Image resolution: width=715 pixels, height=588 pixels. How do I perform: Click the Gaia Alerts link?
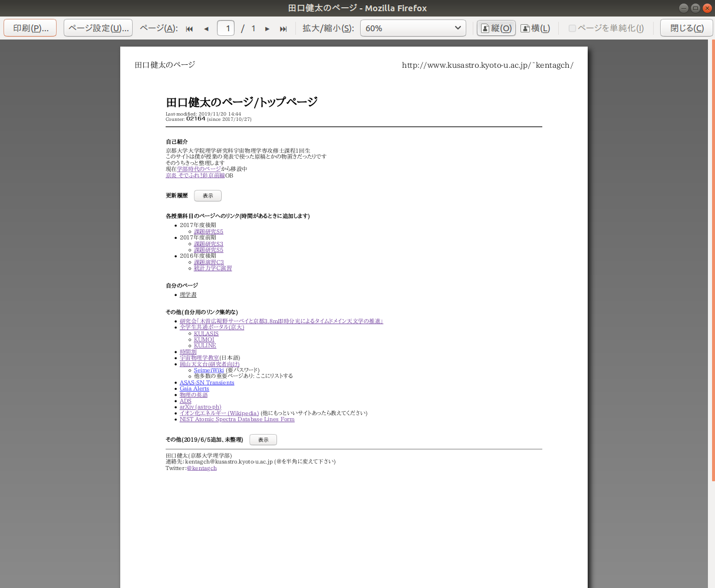tap(195, 389)
